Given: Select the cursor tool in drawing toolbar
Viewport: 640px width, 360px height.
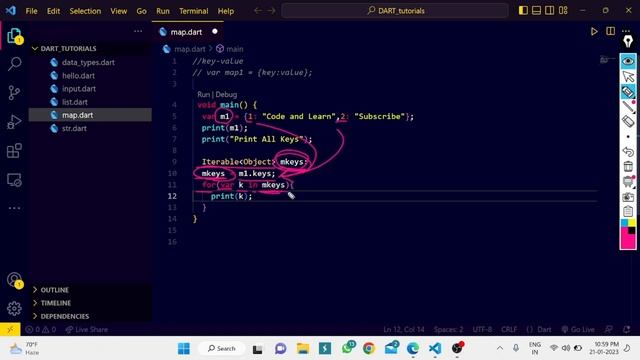Looking at the screenshot, I should coord(628,76).
